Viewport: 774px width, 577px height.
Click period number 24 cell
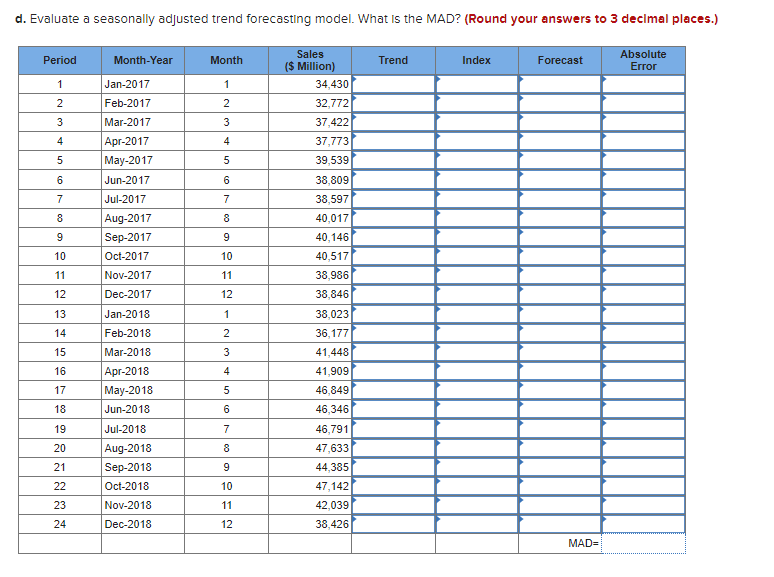[60, 524]
